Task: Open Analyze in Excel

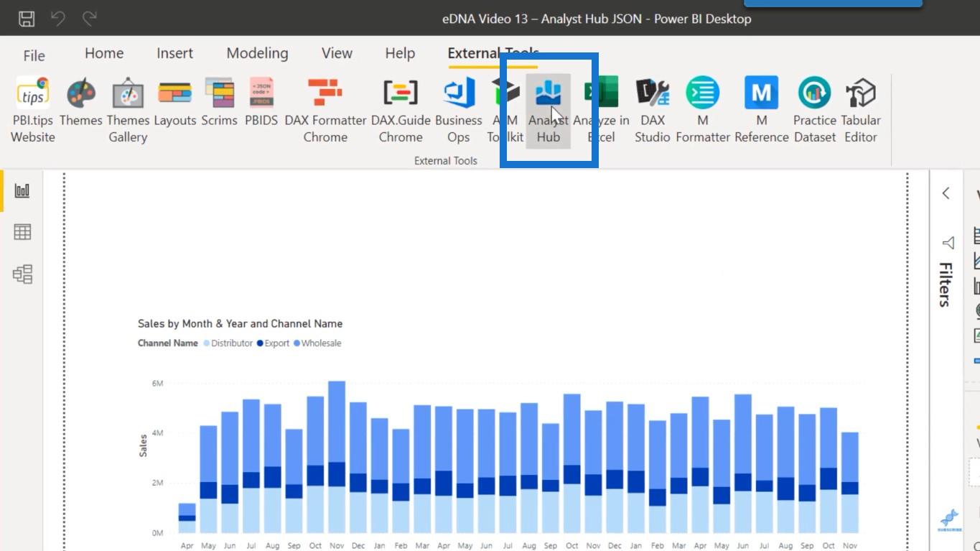Action: coord(601,110)
